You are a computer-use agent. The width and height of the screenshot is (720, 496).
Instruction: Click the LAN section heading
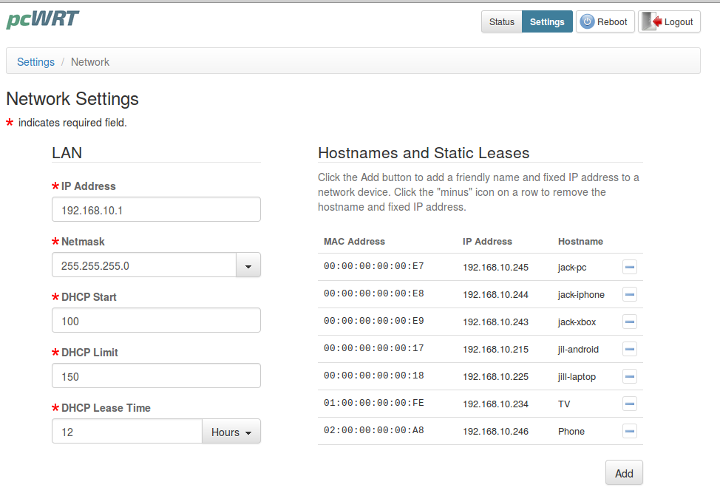67,153
